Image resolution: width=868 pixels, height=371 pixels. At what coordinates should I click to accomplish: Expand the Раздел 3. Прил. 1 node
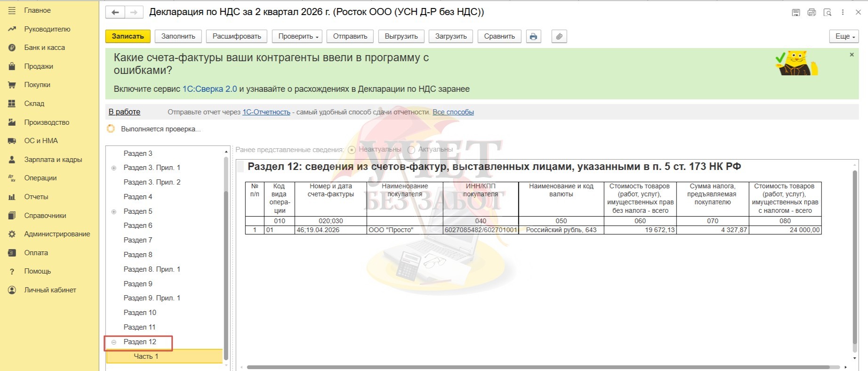pos(113,168)
